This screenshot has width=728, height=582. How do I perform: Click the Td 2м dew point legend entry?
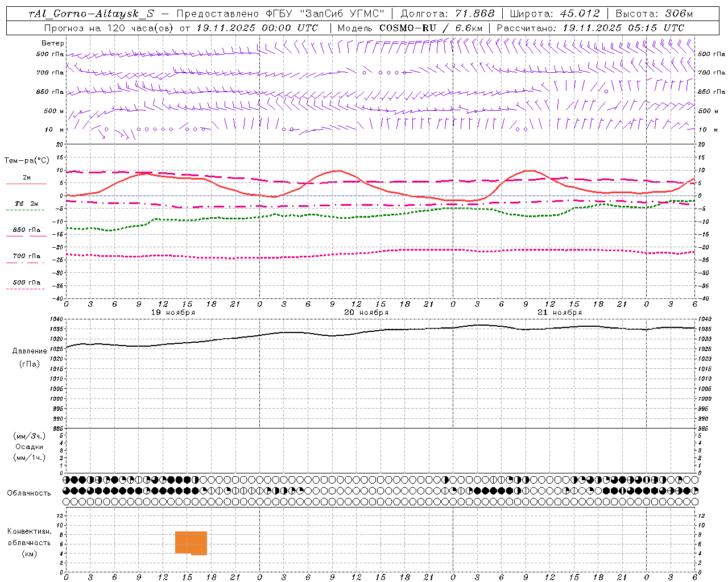(27, 203)
